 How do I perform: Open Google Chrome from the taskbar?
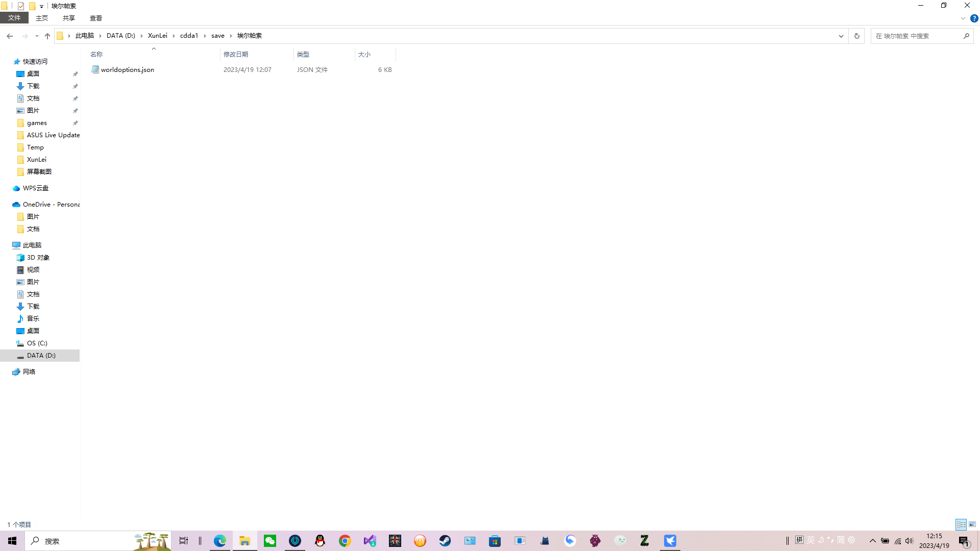pos(345,541)
